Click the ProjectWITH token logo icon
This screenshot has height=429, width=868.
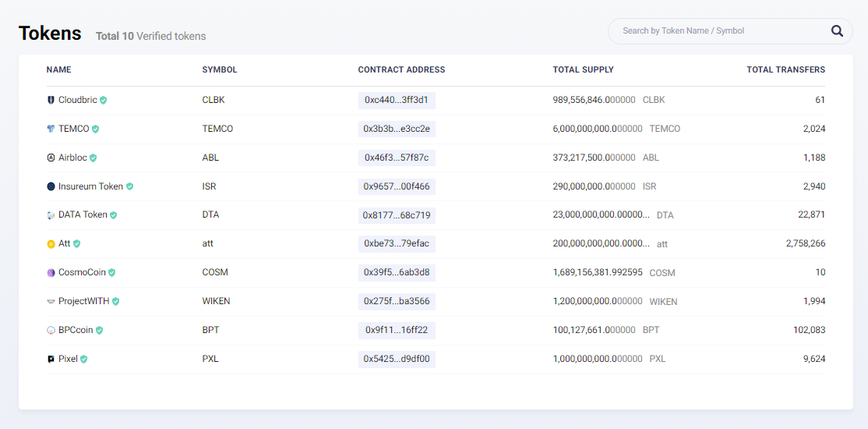[x=51, y=302]
